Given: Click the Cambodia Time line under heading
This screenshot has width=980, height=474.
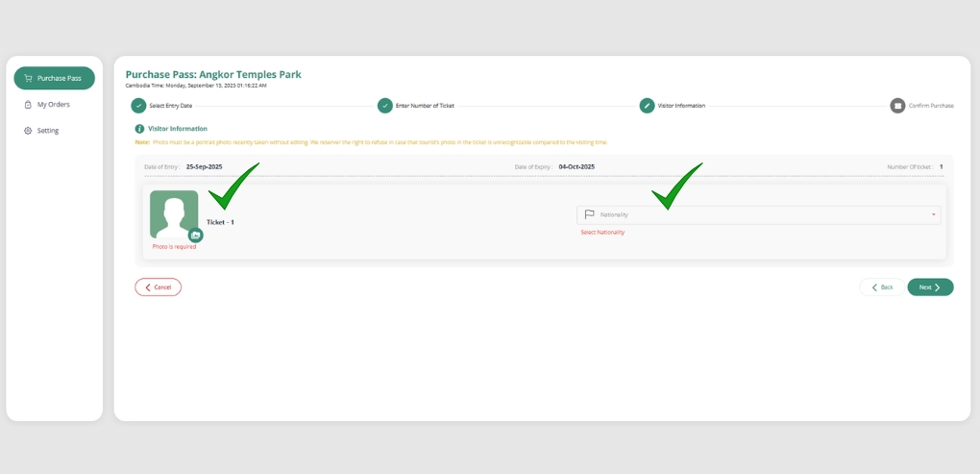Looking at the screenshot, I should [196, 85].
